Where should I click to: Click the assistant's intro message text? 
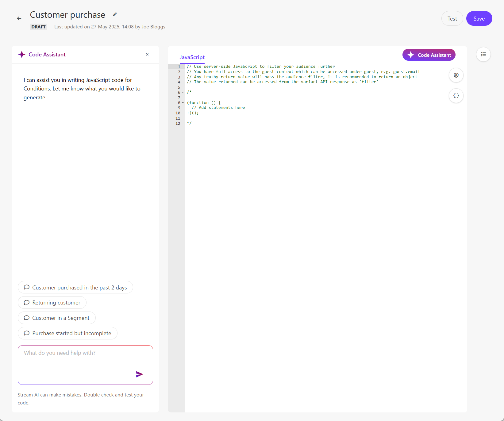click(x=82, y=89)
